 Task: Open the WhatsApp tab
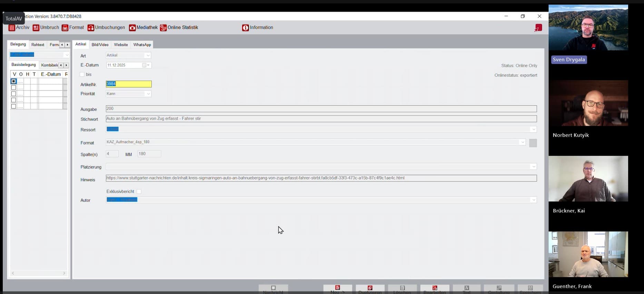point(142,45)
